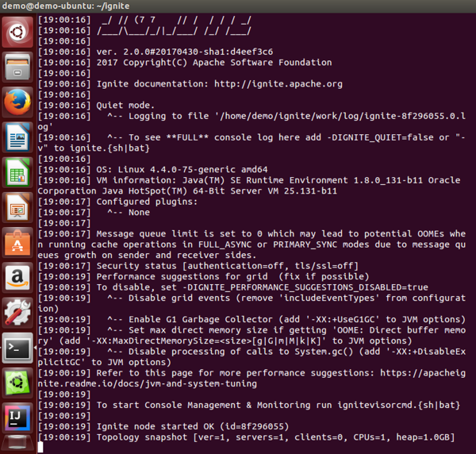Open the Ubuntu Dash search launcher
The image size is (476, 454).
coord(17,32)
